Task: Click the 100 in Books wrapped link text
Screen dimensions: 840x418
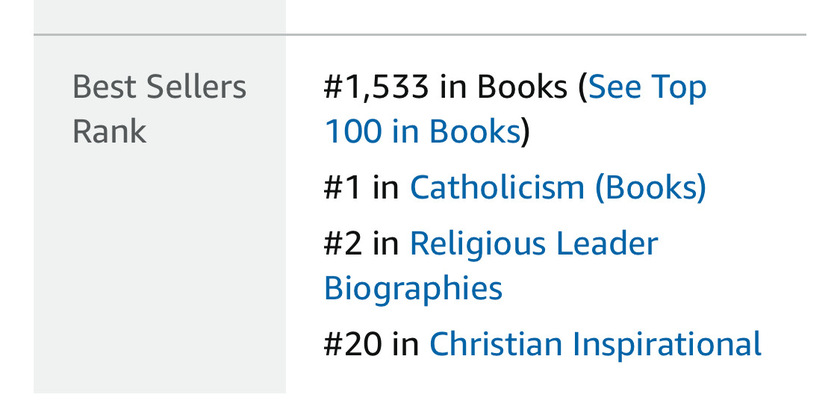Action: click(422, 132)
